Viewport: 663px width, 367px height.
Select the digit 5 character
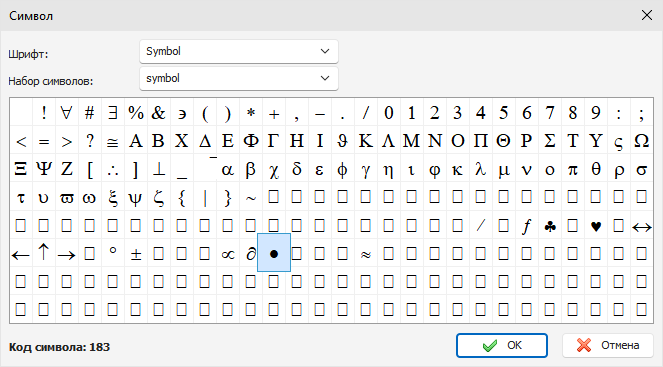pyautogui.click(x=504, y=113)
